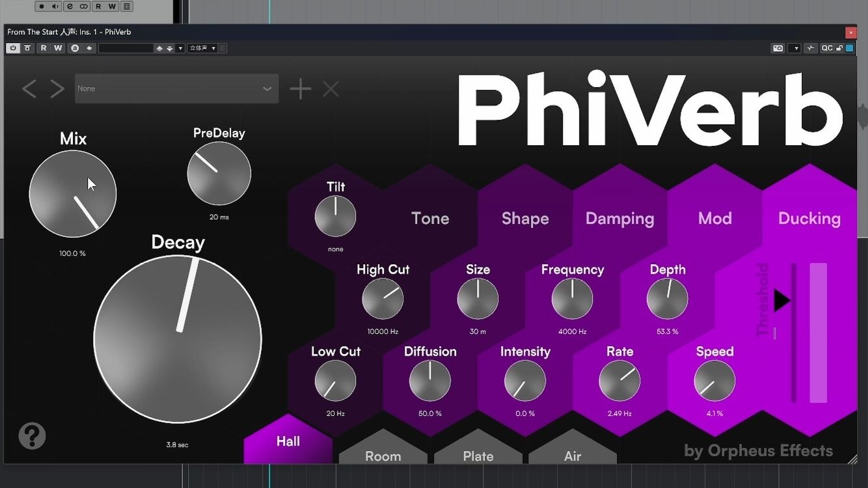Select the Shape hexagon section
This screenshot has width=868, height=488.
pyautogui.click(x=525, y=219)
